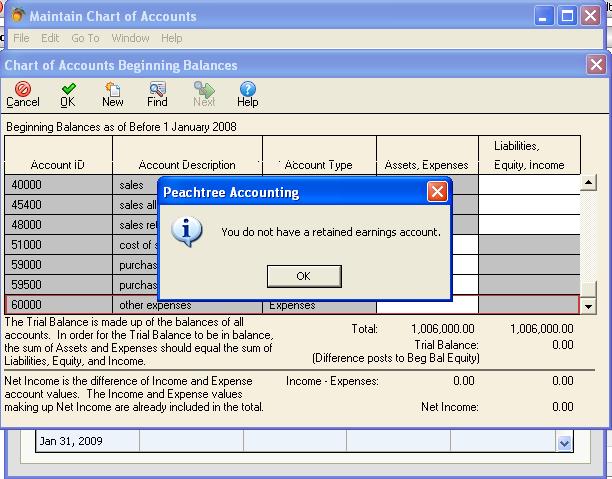Open the Go To menu

[x=85, y=38]
